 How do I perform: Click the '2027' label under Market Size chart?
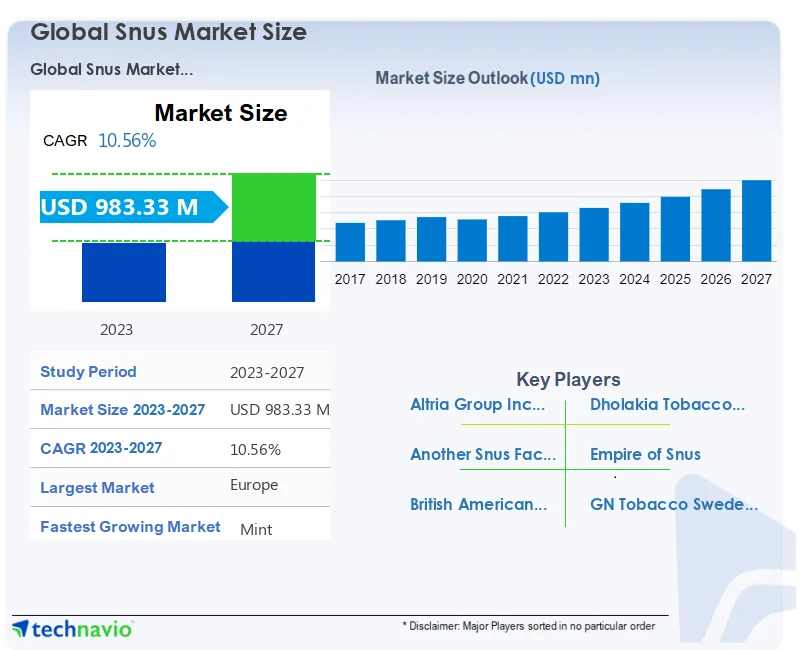(266, 330)
